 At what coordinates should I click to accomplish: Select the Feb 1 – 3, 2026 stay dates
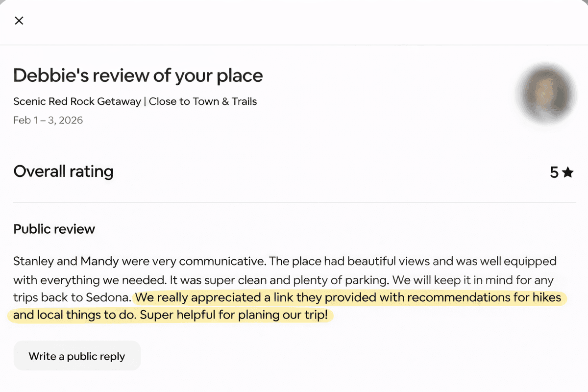point(48,120)
